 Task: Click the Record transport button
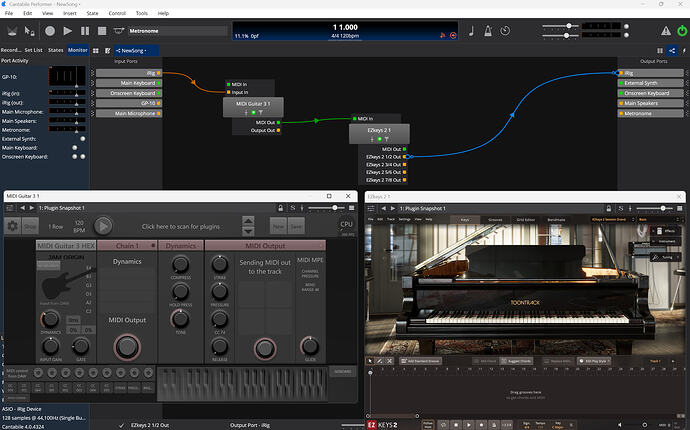(x=50, y=31)
